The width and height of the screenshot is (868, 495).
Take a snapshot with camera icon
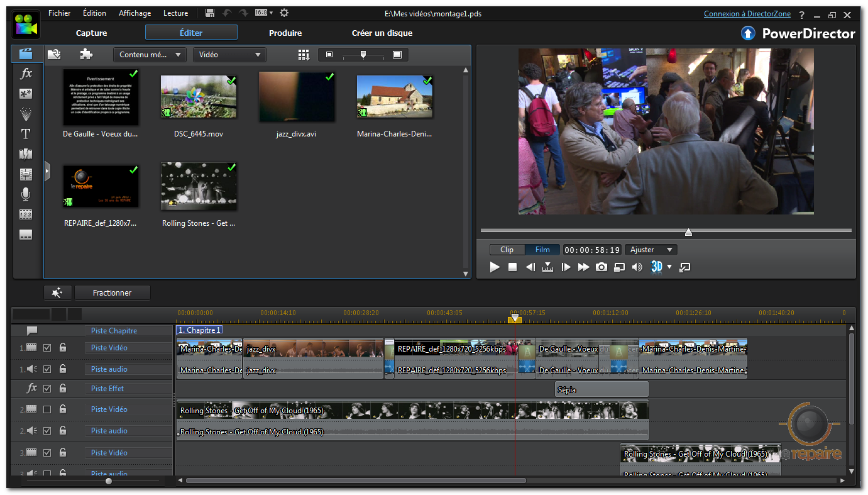[x=602, y=267]
